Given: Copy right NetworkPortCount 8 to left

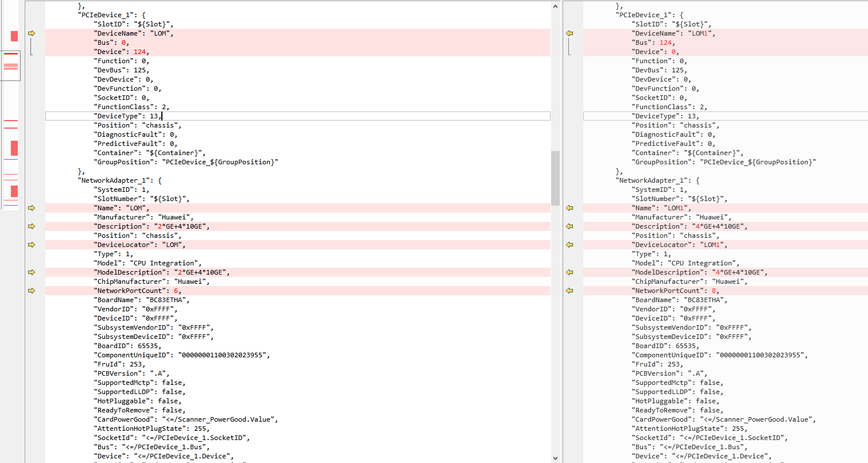Looking at the screenshot, I should [x=570, y=291].
